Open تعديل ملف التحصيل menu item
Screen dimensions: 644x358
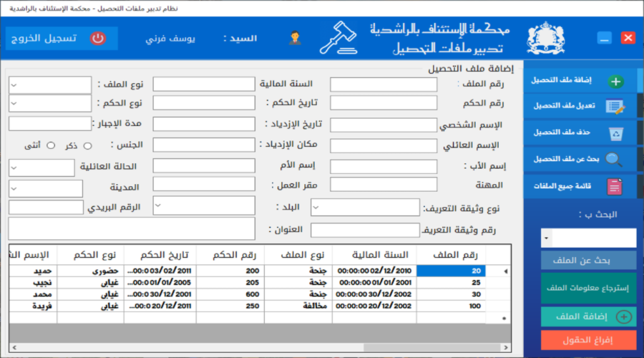[x=565, y=106]
